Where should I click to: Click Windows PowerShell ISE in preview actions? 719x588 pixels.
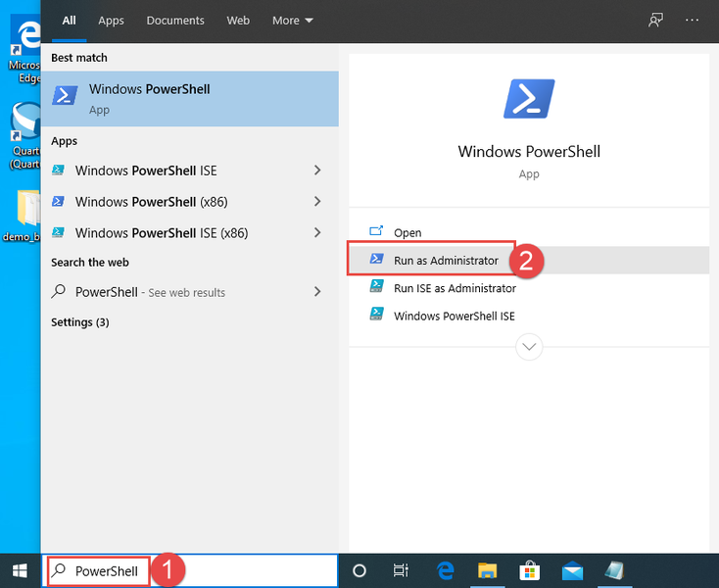click(529, 316)
